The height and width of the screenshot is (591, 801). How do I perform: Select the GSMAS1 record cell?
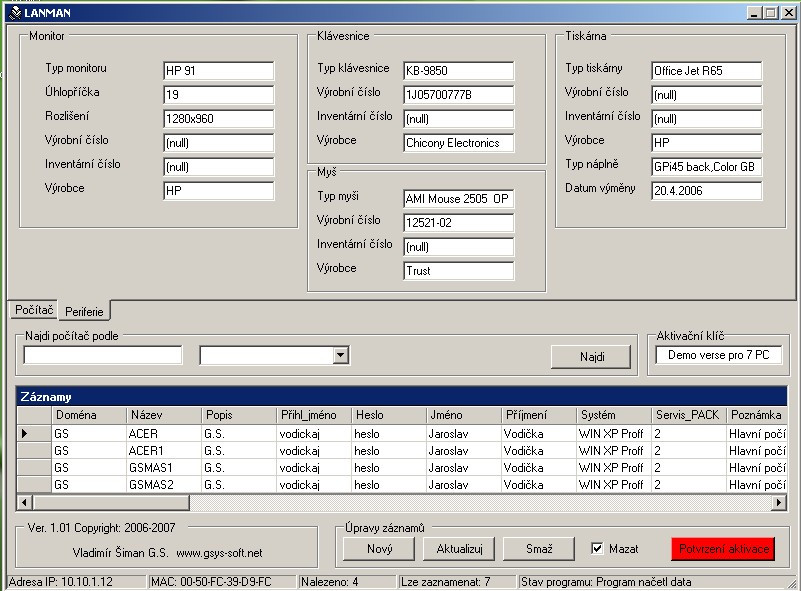(x=163, y=467)
